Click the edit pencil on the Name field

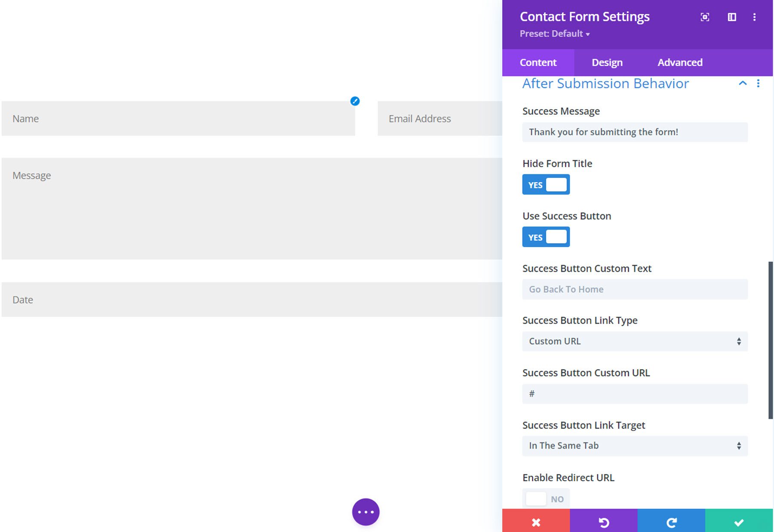354,101
